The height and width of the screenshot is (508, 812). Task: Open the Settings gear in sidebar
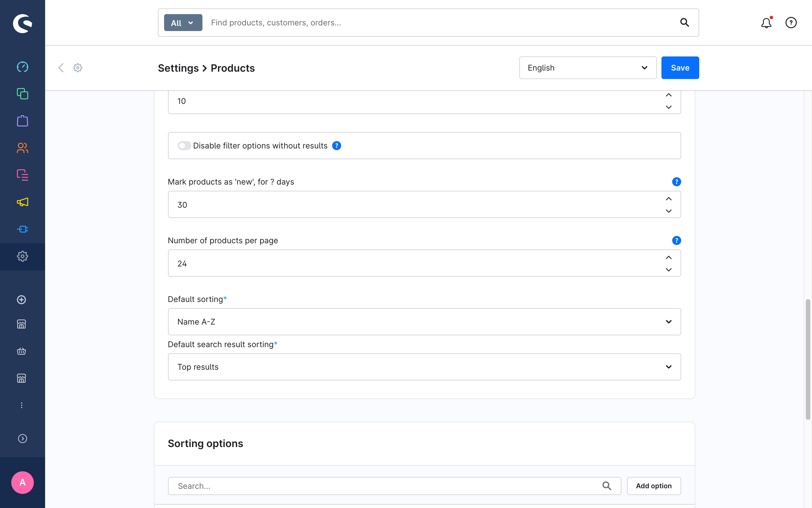tap(23, 256)
